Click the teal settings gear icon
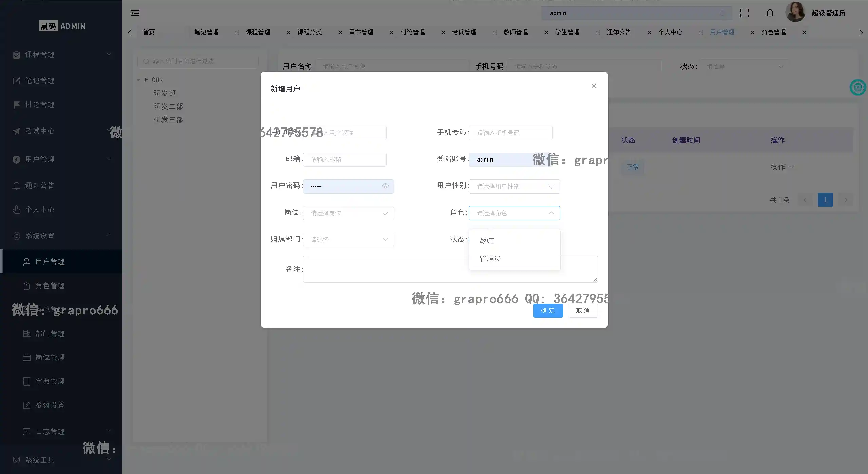The image size is (868, 474). point(858,87)
